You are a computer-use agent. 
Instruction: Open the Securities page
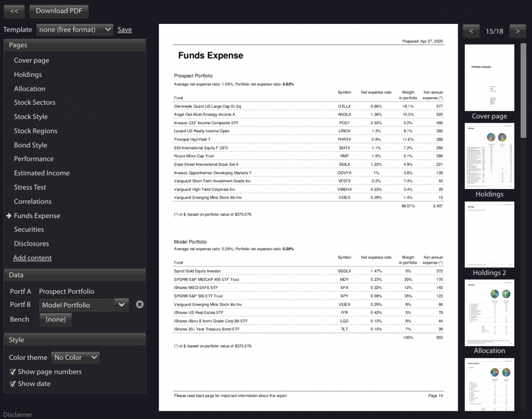[x=29, y=229]
